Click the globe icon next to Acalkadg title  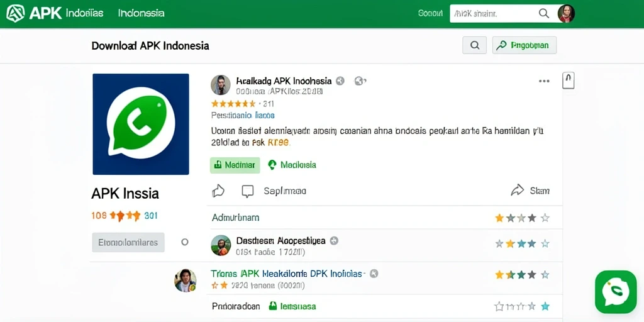coord(360,81)
